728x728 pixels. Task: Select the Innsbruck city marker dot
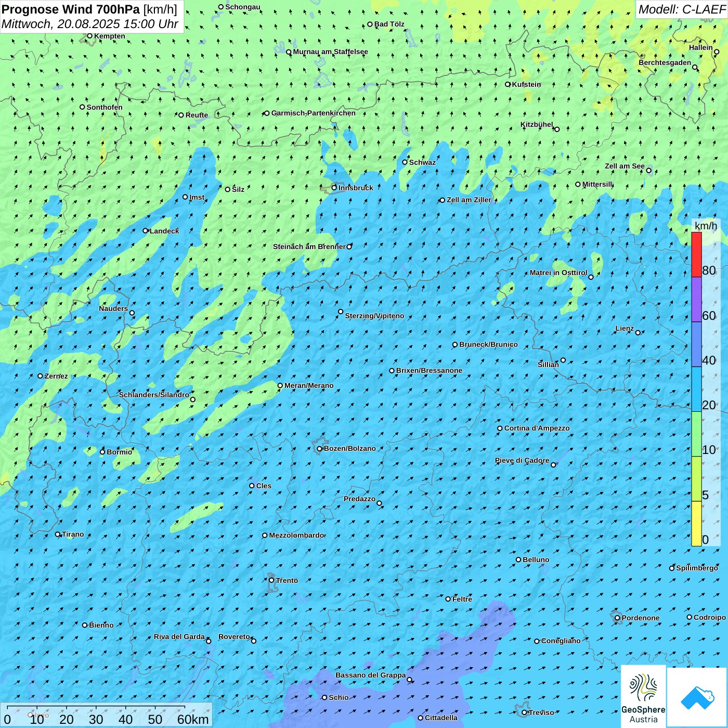[x=334, y=188]
